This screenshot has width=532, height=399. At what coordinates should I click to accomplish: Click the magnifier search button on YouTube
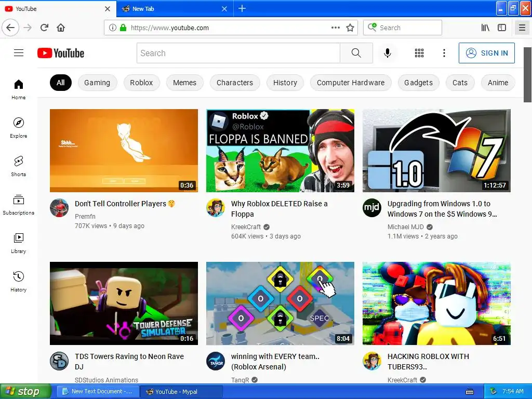(x=356, y=53)
